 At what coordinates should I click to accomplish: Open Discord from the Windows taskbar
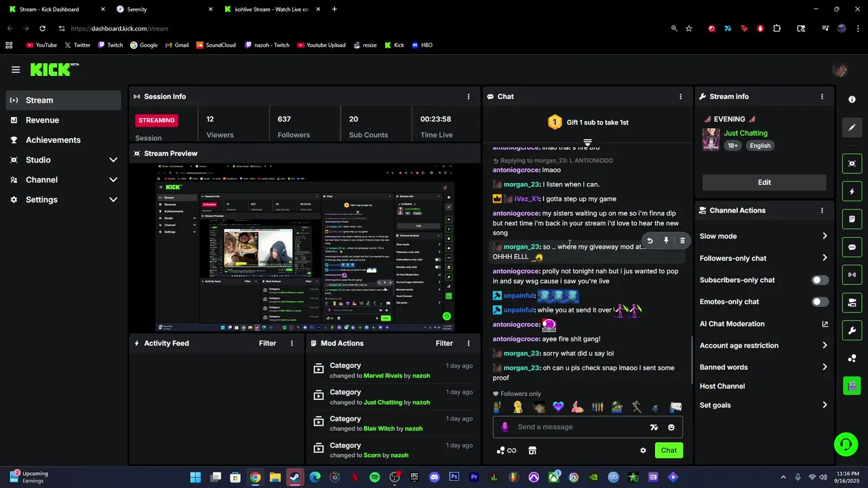[x=434, y=477]
